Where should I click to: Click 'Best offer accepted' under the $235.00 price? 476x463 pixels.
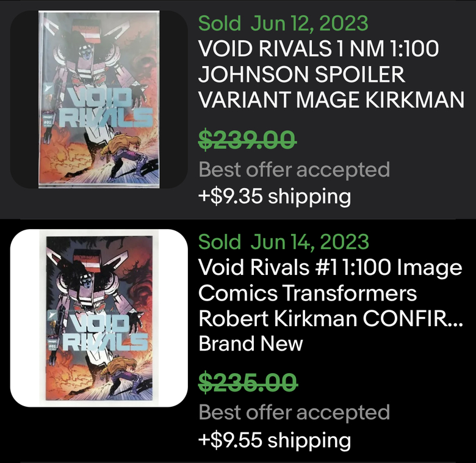point(294,412)
